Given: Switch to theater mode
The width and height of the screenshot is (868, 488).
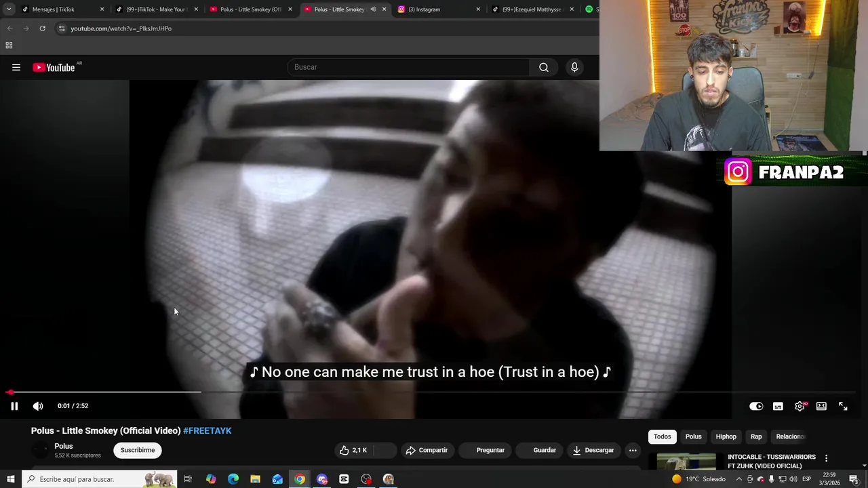Looking at the screenshot, I should click(821, 406).
